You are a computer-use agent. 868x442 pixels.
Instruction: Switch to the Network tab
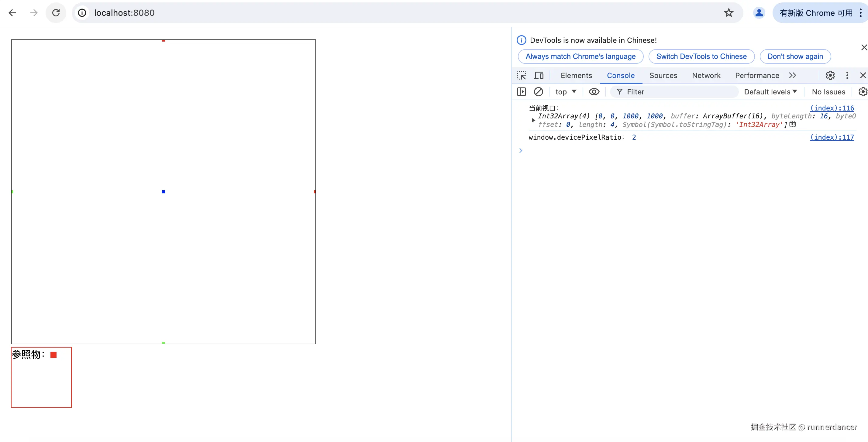[706, 75]
